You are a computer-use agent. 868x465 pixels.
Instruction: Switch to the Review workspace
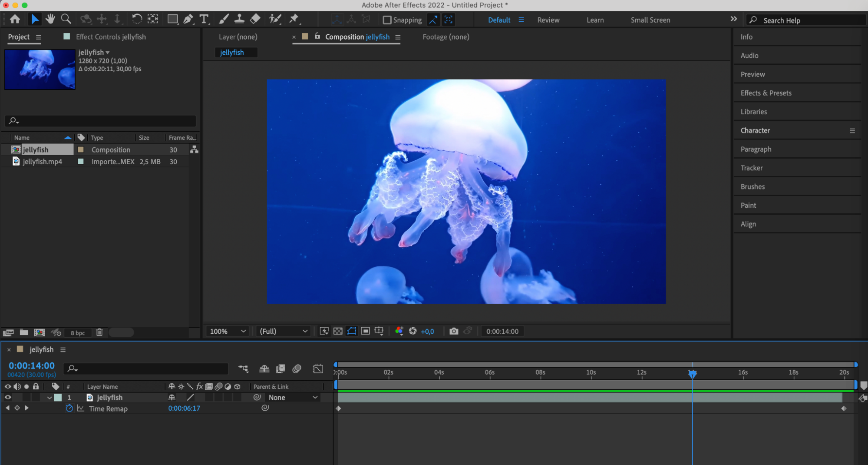coord(548,20)
